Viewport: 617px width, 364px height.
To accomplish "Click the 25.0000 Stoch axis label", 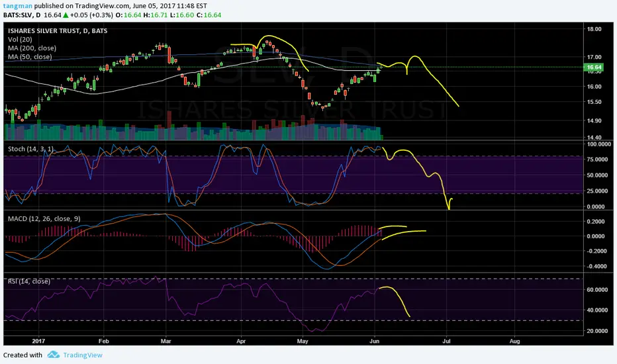I will coord(597,191).
